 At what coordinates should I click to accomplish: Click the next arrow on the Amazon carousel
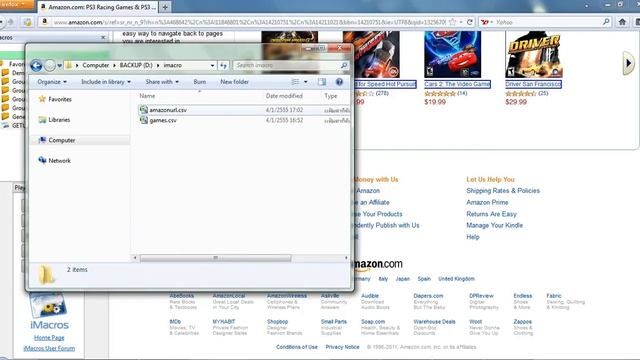click(629, 63)
